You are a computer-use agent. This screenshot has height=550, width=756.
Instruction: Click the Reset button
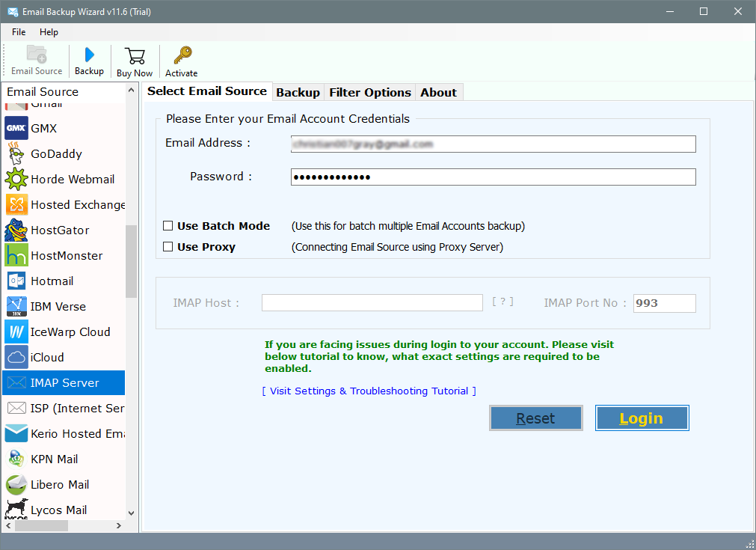535,418
